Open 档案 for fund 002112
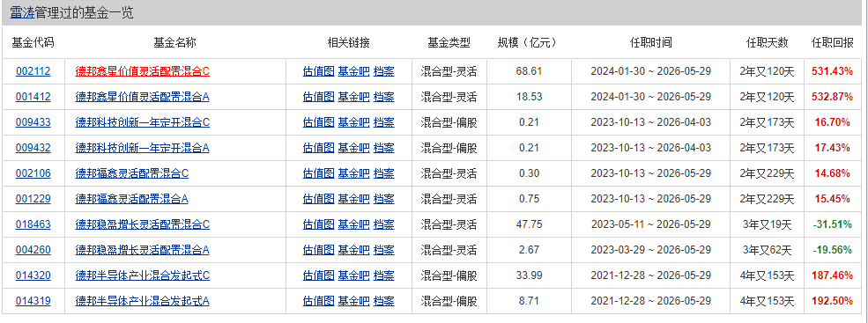This screenshot has height=323, width=868. [383, 71]
